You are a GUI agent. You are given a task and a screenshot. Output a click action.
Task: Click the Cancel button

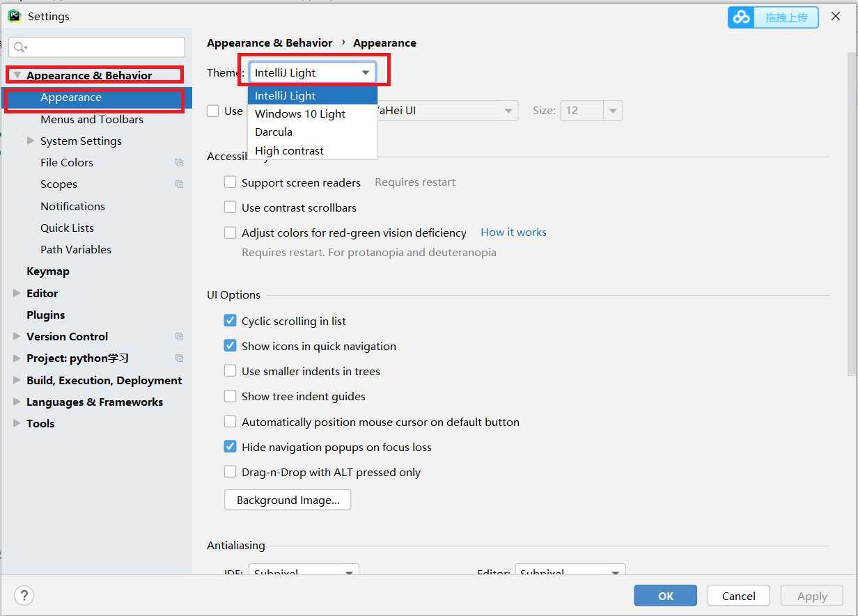738,596
